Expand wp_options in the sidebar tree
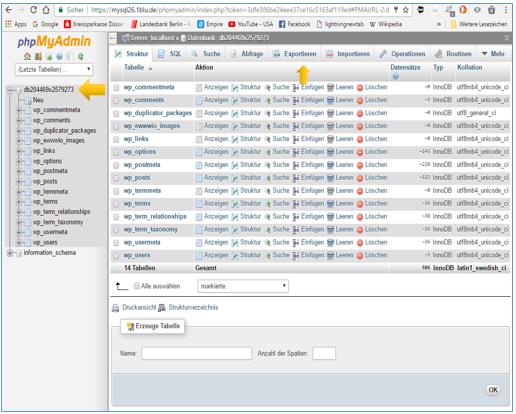The image size is (516, 414). (19, 161)
